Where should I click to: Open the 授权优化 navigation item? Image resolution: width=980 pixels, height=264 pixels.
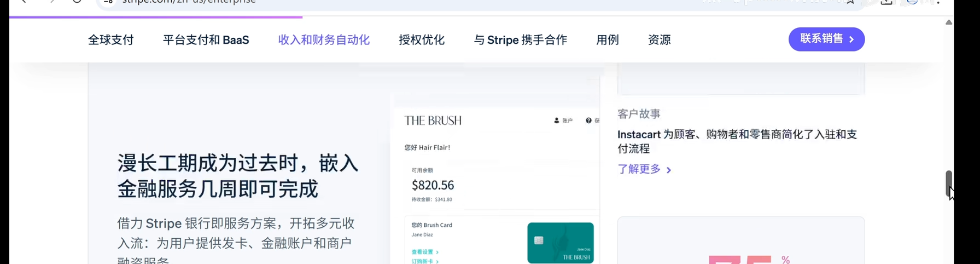click(422, 40)
